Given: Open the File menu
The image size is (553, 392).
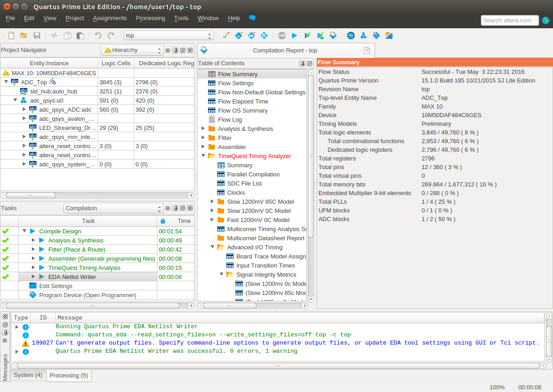Looking at the screenshot, I should [10, 18].
